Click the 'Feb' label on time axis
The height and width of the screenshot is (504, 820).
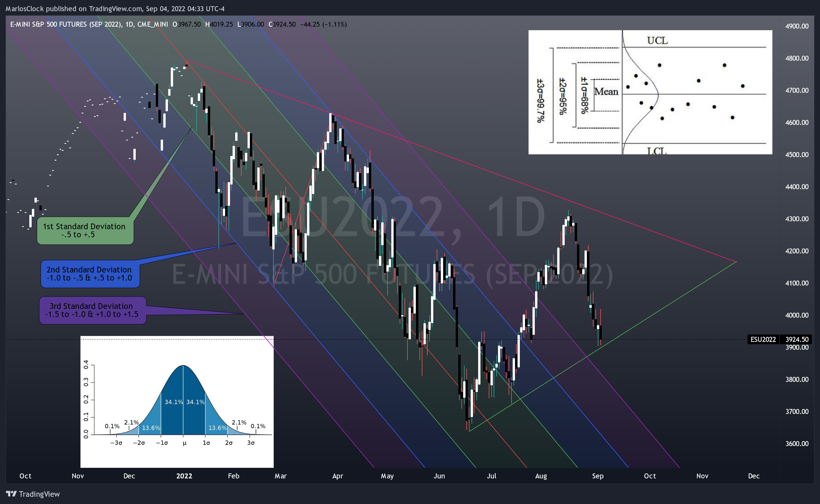click(233, 476)
